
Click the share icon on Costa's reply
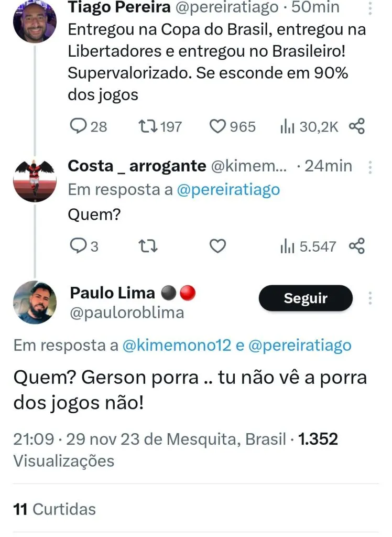pyautogui.click(x=356, y=246)
